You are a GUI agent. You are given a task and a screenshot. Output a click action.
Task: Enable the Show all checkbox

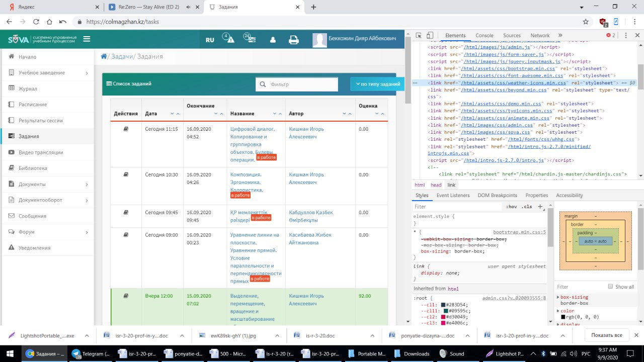coord(610,287)
